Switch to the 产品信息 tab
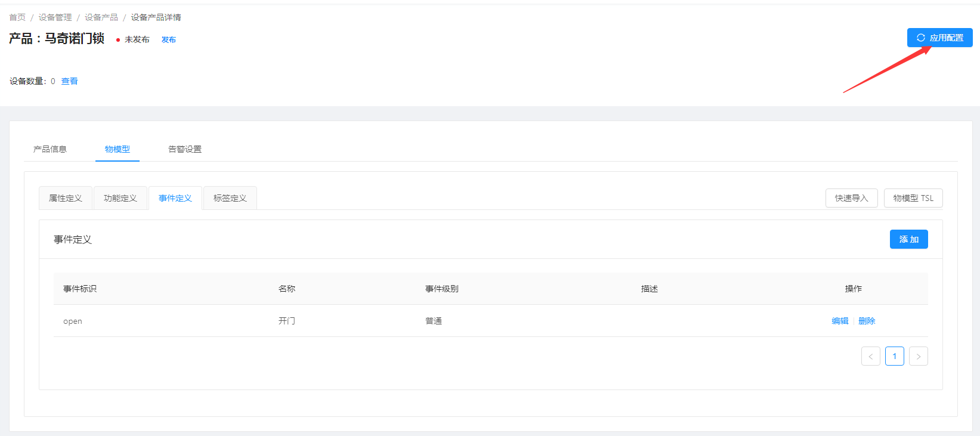980x436 pixels. click(x=50, y=149)
